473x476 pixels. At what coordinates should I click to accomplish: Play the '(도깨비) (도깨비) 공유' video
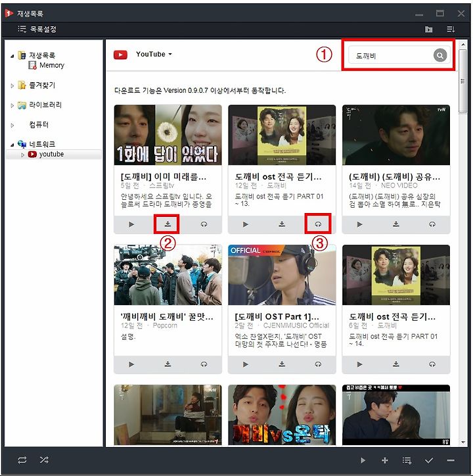click(x=359, y=224)
